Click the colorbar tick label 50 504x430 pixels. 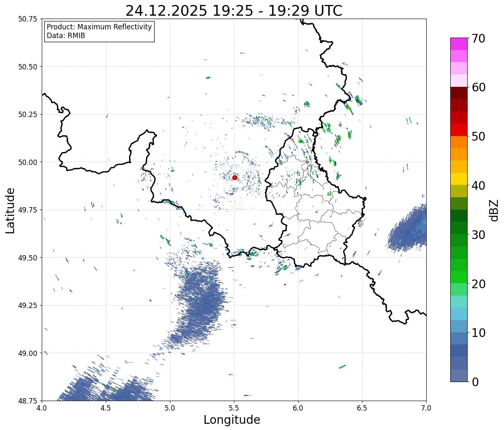(x=478, y=136)
